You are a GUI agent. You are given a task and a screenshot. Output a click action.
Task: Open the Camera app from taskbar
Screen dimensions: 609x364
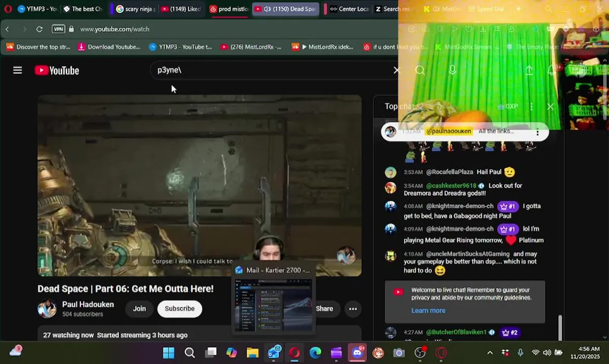[x=399, y=352]
